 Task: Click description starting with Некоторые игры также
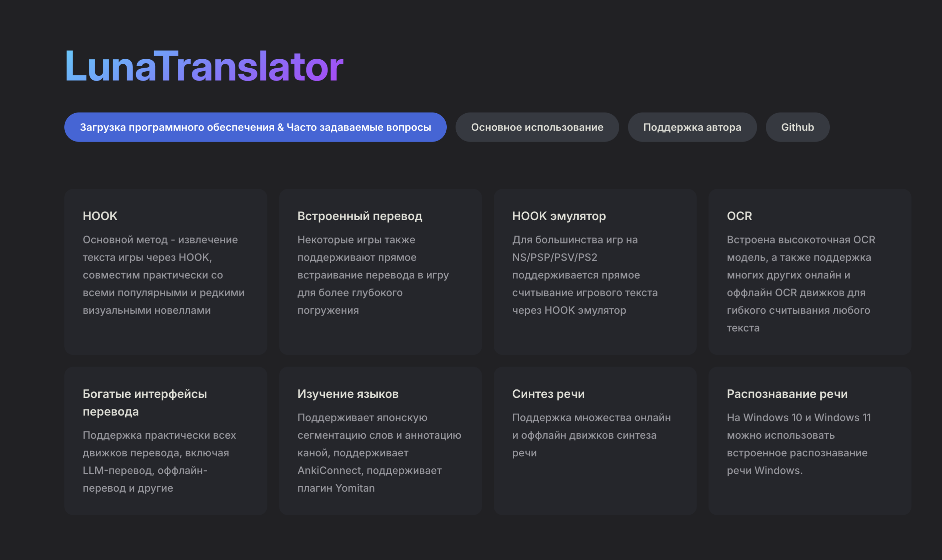coord(373,275)
